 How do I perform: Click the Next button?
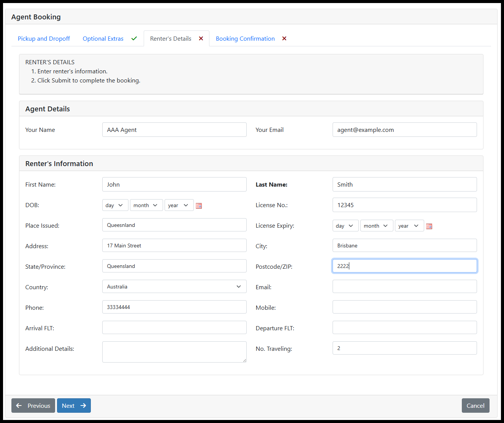[74, 406]
